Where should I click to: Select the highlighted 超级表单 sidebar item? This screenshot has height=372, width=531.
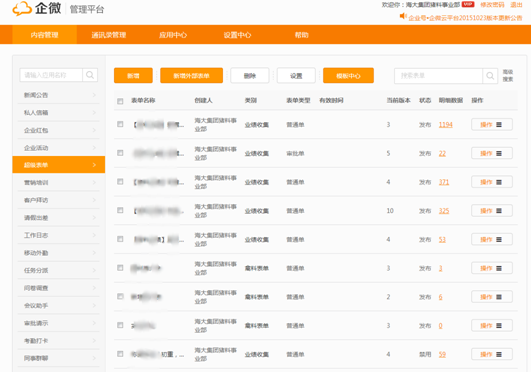tap(59, 165)
